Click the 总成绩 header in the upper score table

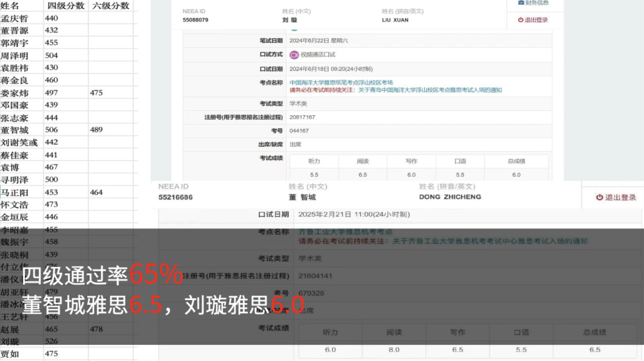pos(516,162)
